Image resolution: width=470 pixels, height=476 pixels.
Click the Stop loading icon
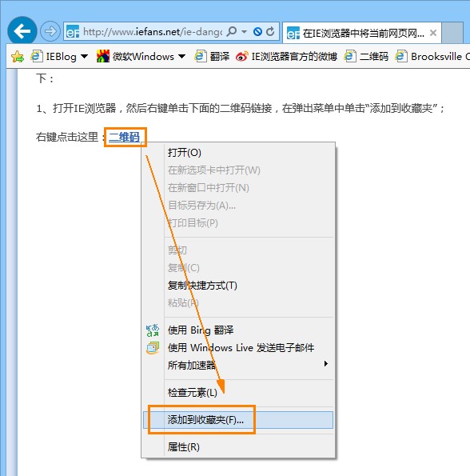pos(257,31)
